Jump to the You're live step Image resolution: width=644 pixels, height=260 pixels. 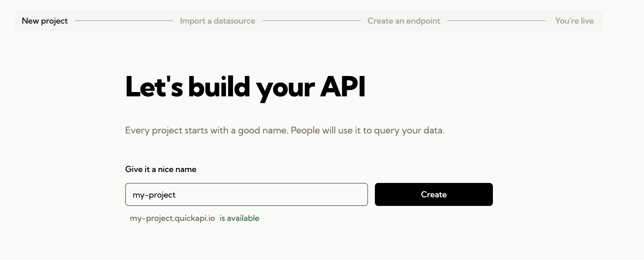pyautogui.click(x=574, y=21)
